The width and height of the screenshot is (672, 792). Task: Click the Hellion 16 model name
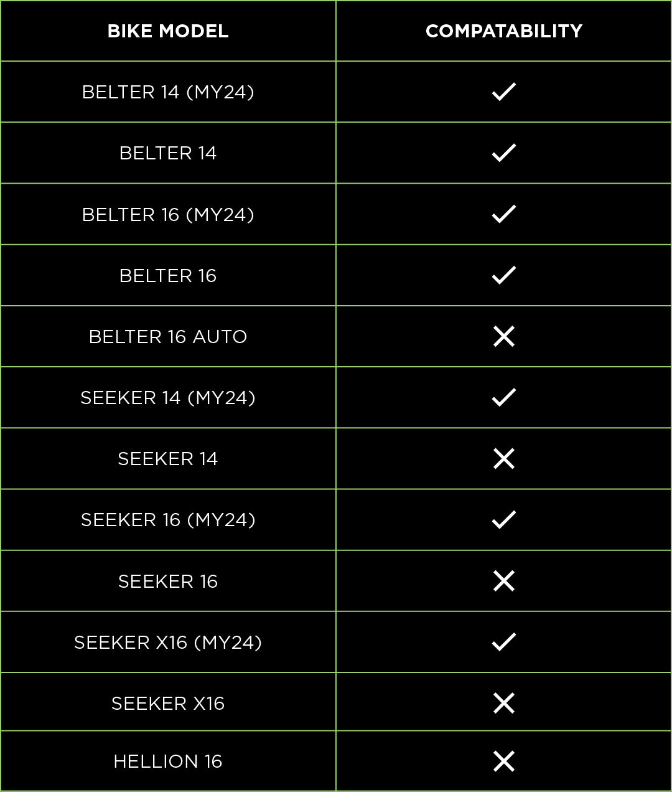click(168, 761)
